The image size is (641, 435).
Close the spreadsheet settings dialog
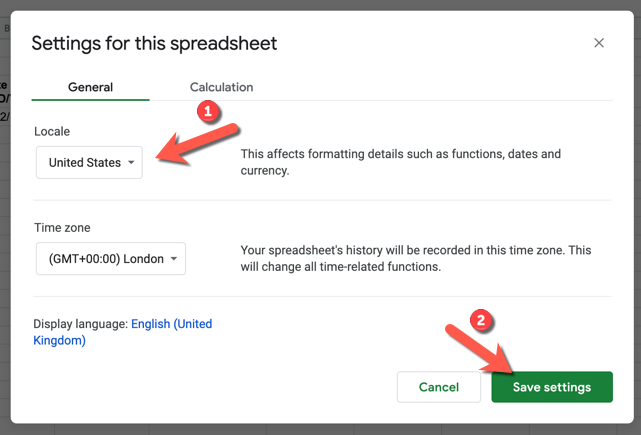coord(599,43)
